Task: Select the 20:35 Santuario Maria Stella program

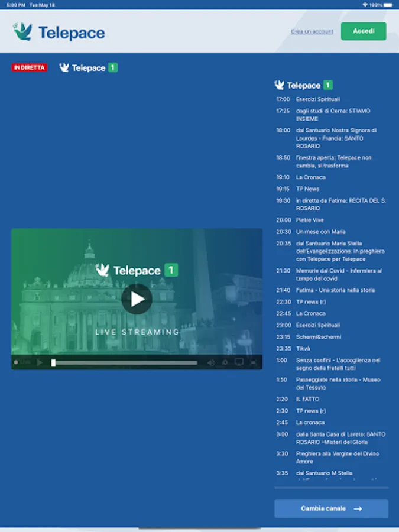Action: [331, 251]
